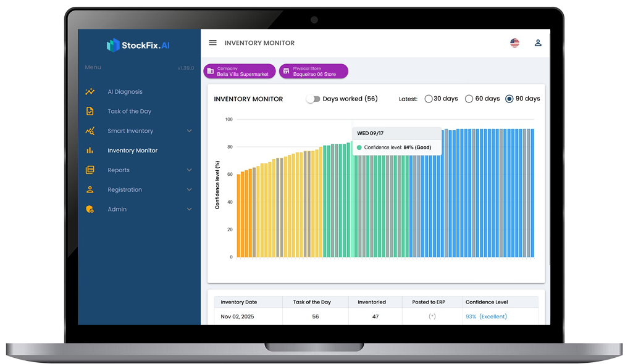
Task: Click the Boqueirao 06 Store button
Action: (x=313, y=72)
